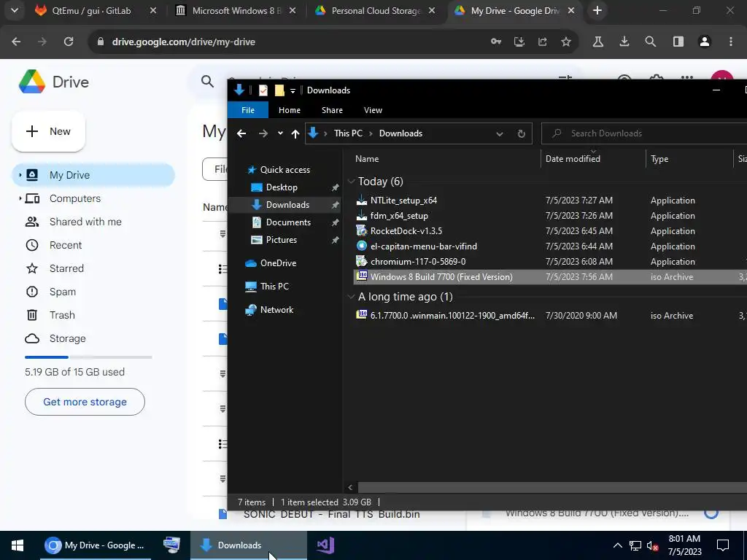Image resolution: width=747 pixels, height=560 pixels.
Task: Refresh the Downloads folder
Action: pos(521,134)
